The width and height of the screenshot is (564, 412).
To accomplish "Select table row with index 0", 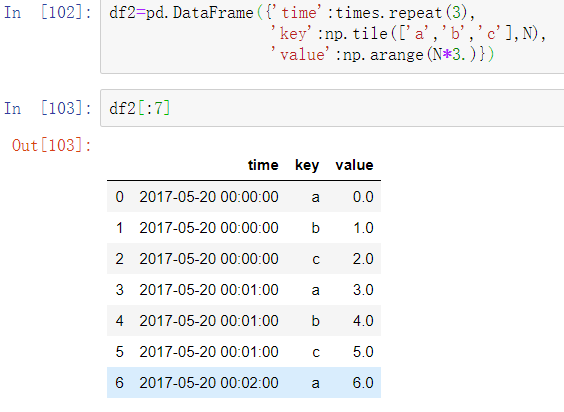I will pos(244,196).
